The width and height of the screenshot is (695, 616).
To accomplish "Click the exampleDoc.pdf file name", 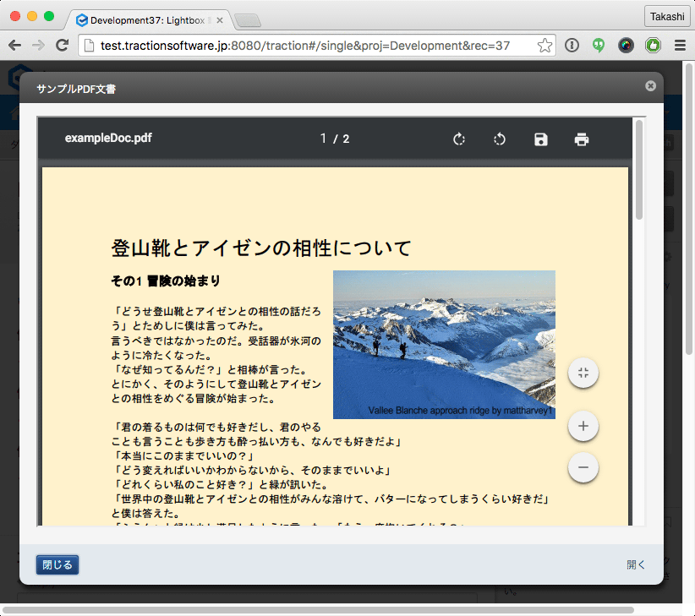I will pos(108,139).
